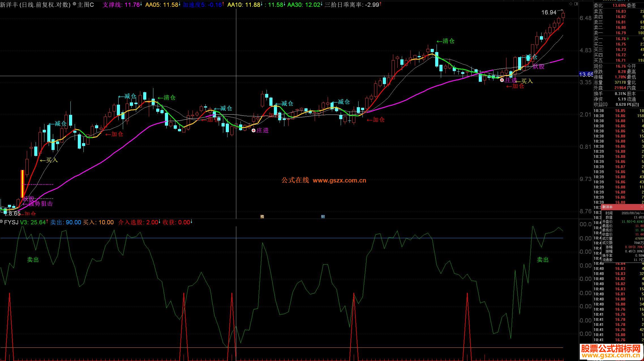
Task: Click the 总量 37170 quote row
Action: click(609, 82)
